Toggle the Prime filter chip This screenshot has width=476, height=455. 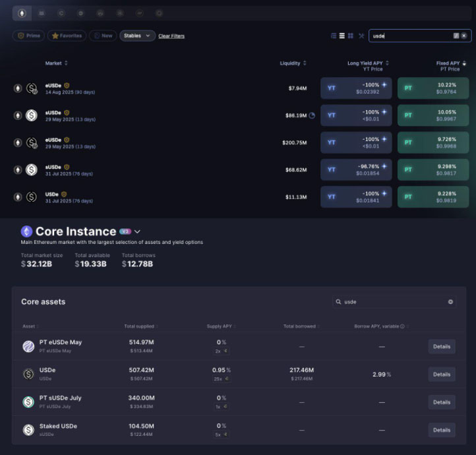(28, 36)
